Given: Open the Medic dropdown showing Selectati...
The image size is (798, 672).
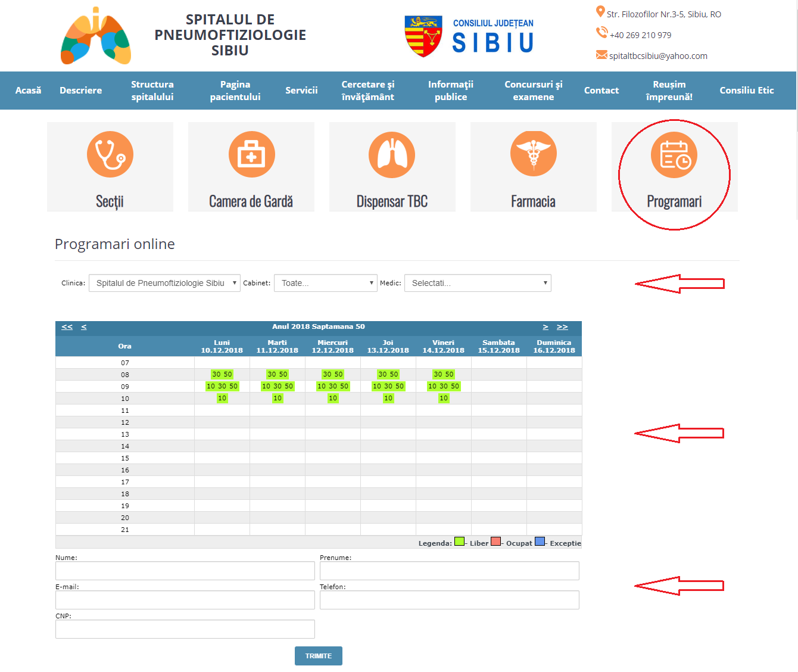Looking at the screenshot, I should click(478, 282).
